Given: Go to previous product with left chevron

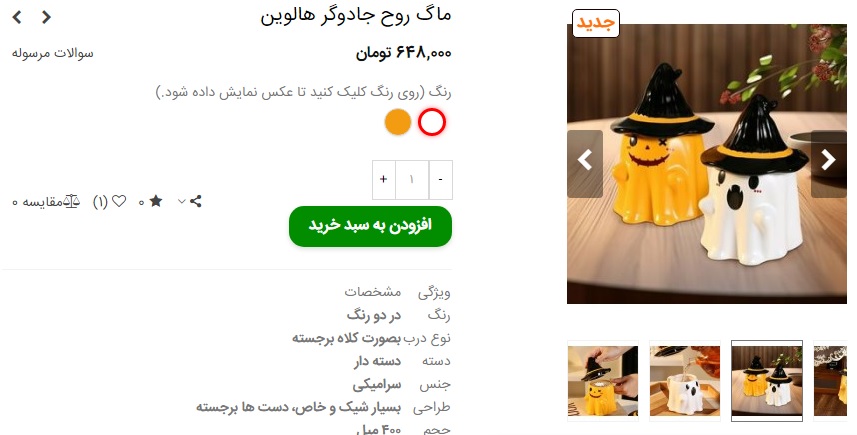Looking at the screenshot, I should (17, 17).
